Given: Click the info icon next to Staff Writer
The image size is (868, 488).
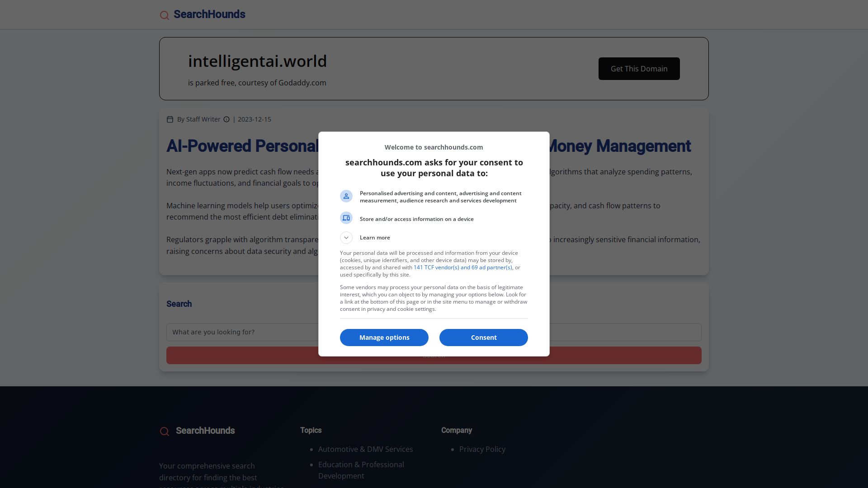Looking at the screenshot, I should (226, 119).
